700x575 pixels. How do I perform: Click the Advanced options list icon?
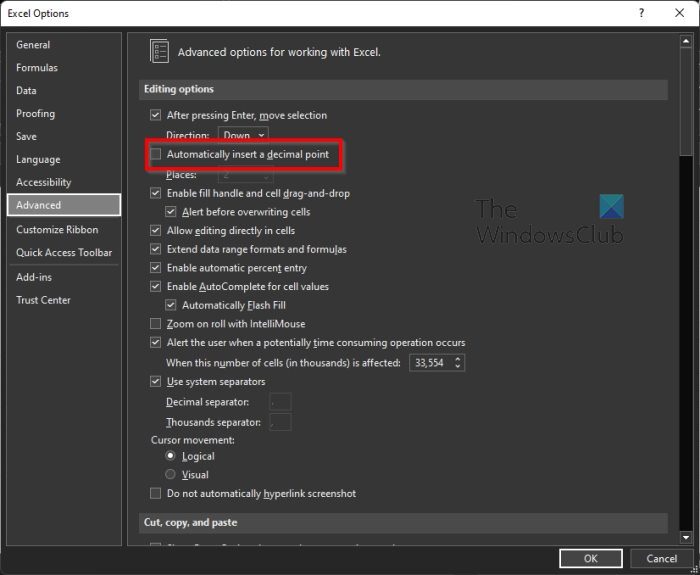click(x=159, y=51)
